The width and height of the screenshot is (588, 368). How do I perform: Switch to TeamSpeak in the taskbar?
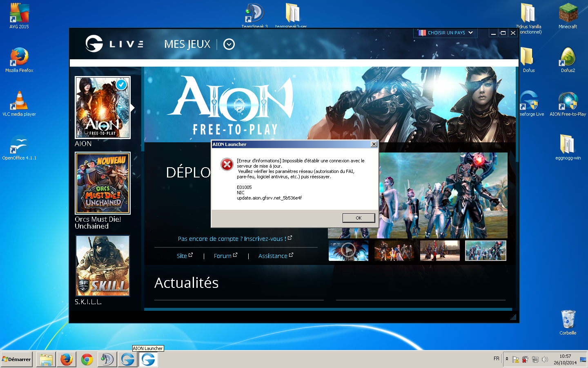coord(107,359)
